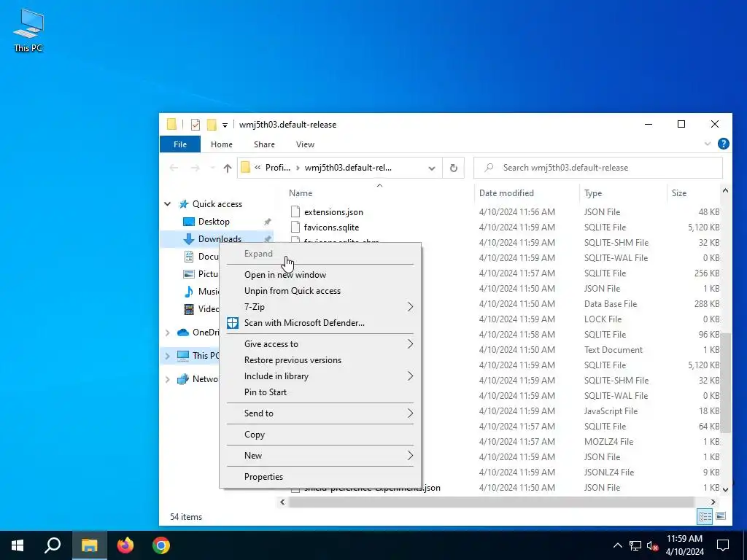Click the network status tray icon
This screenshot has width=747, height=560.
pyautogui.click(x=635, y=545)
